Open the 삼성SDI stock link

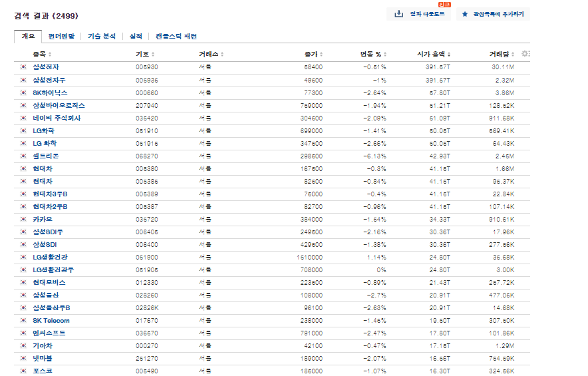click(x=45, y=245)
